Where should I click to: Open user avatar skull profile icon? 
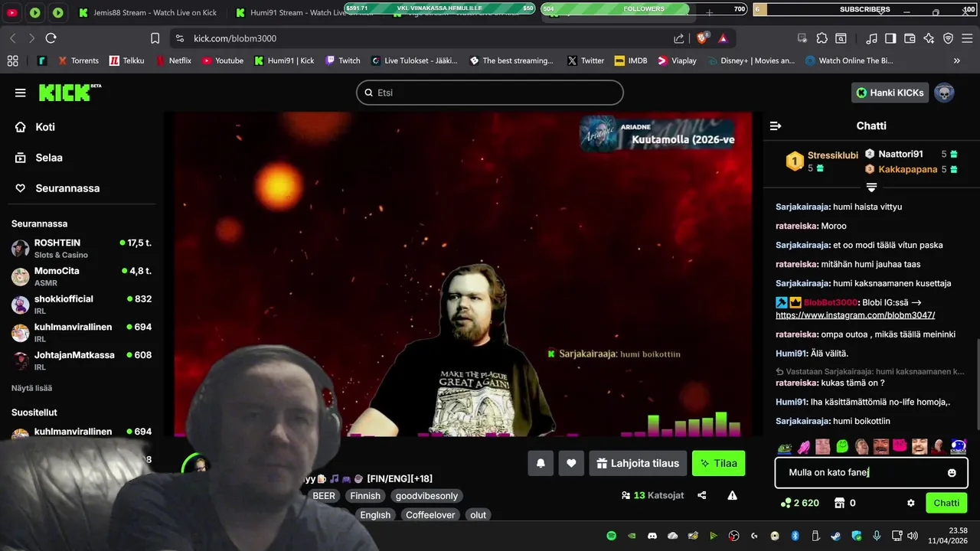944,93
